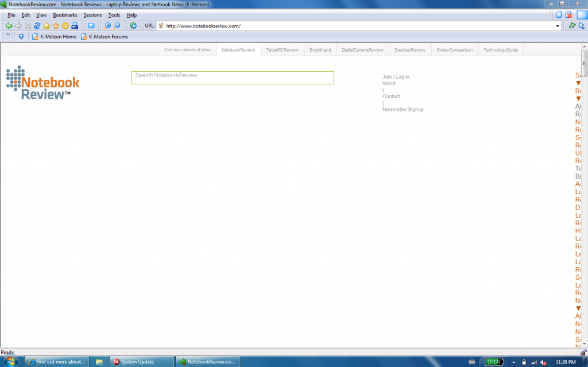Open the Help menu
Screen dimensions: 588x367
[x=131, y=15]
